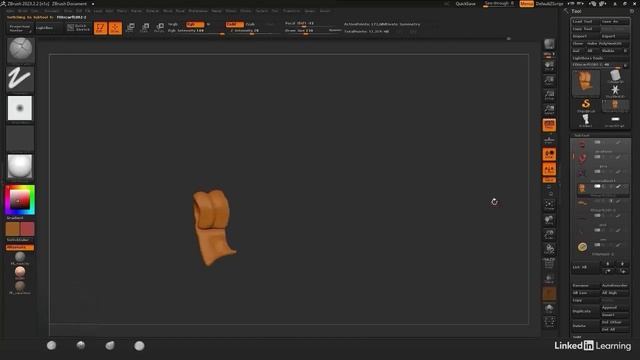The height and width of the screenshot is (360, 640).
Task: Select the secondary red color swatch
Action: [27, 229]
